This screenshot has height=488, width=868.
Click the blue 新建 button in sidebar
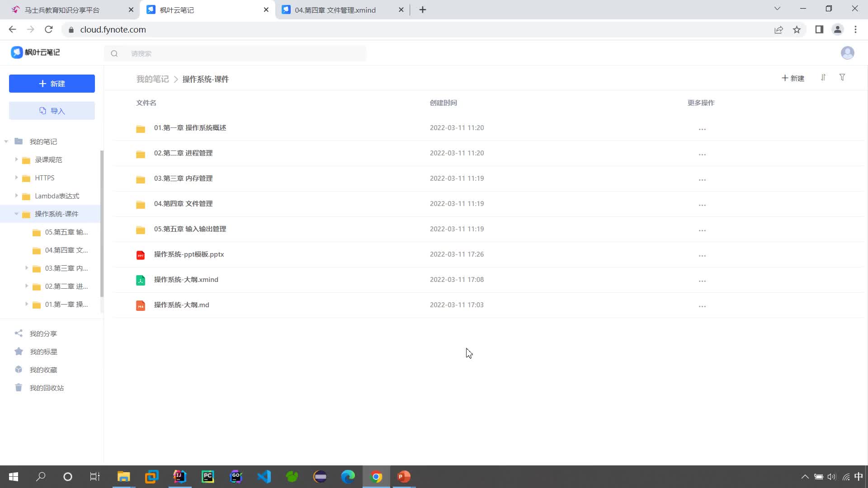[52, 84]
